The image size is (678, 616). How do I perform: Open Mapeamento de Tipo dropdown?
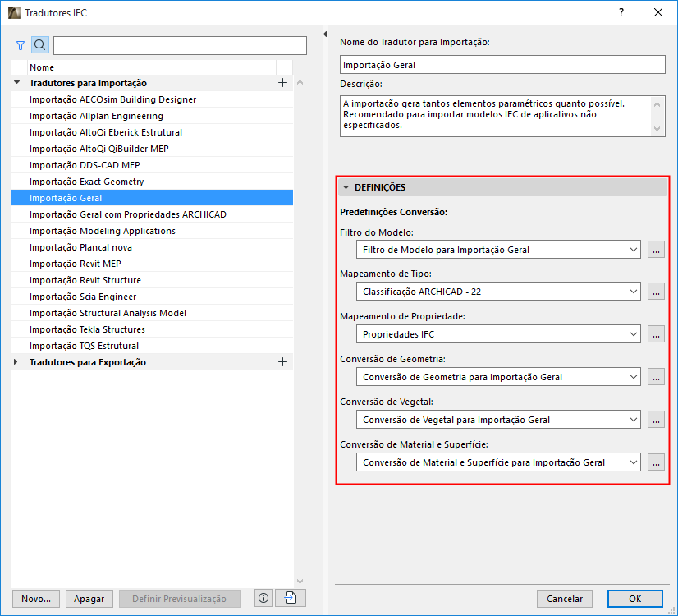[x=498, y=292]
